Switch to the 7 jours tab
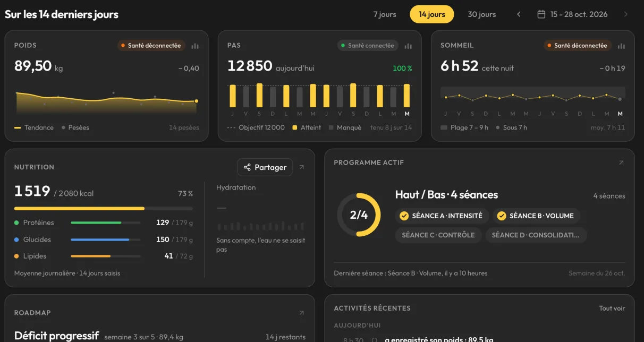The width and height of the screenshot is (644, 342). pos(385,14)
